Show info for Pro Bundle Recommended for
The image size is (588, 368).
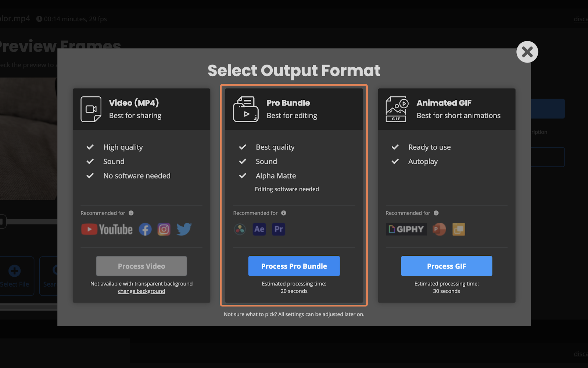pos(284,213)
